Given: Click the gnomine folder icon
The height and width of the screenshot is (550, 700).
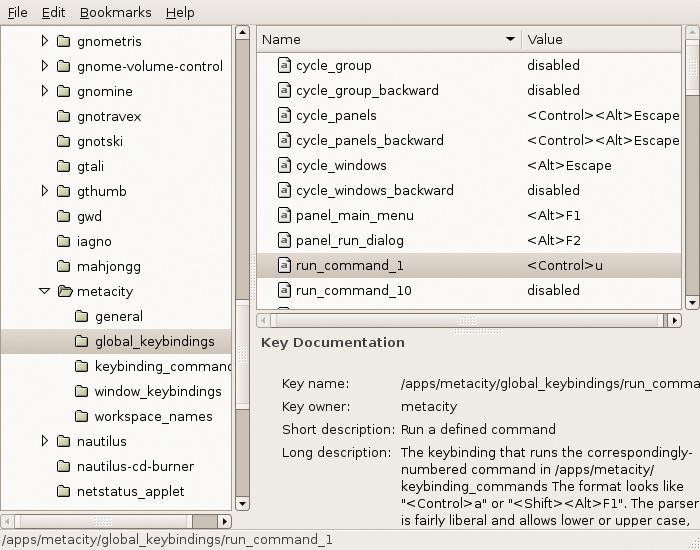Looking at the screenshot, I should point(64,91).
